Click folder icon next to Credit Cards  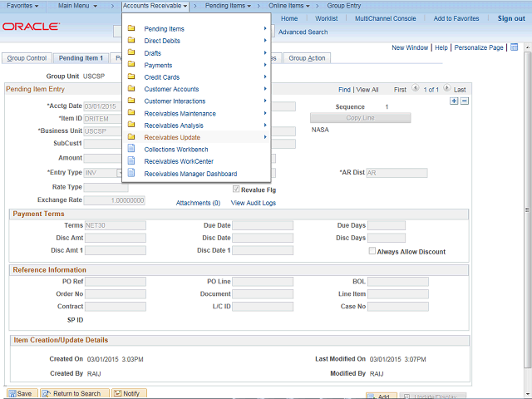tap(131, 77)
